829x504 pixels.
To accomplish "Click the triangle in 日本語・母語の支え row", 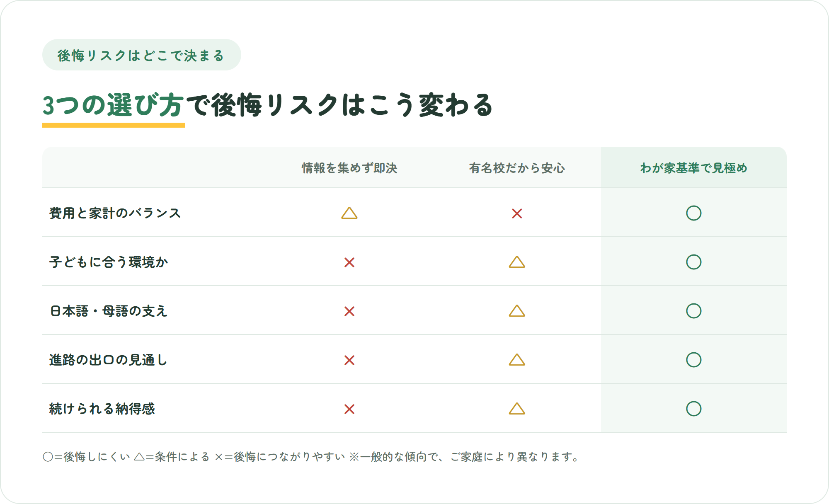I will point(517,311).
